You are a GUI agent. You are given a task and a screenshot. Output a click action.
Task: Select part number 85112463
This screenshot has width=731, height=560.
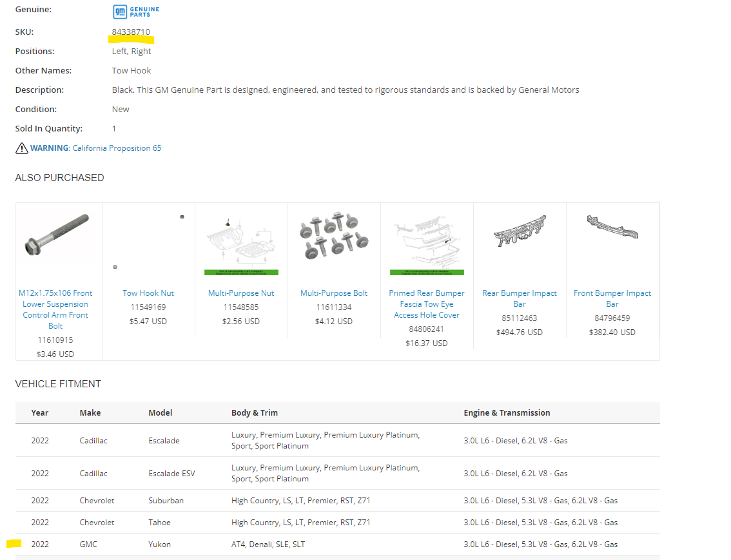[520, 318]
